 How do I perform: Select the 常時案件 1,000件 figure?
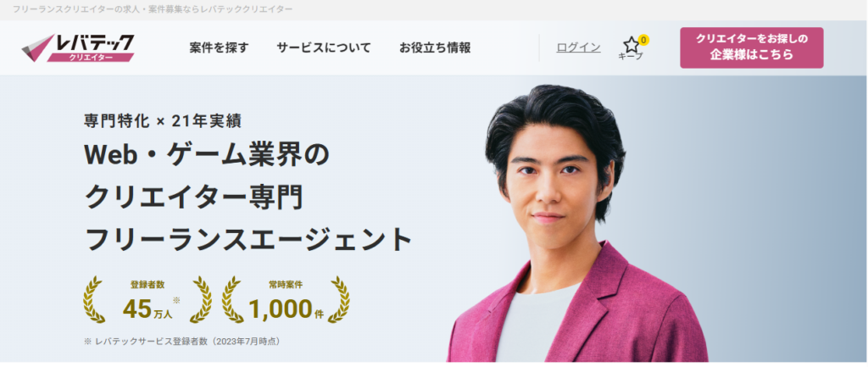click(286, 299)
